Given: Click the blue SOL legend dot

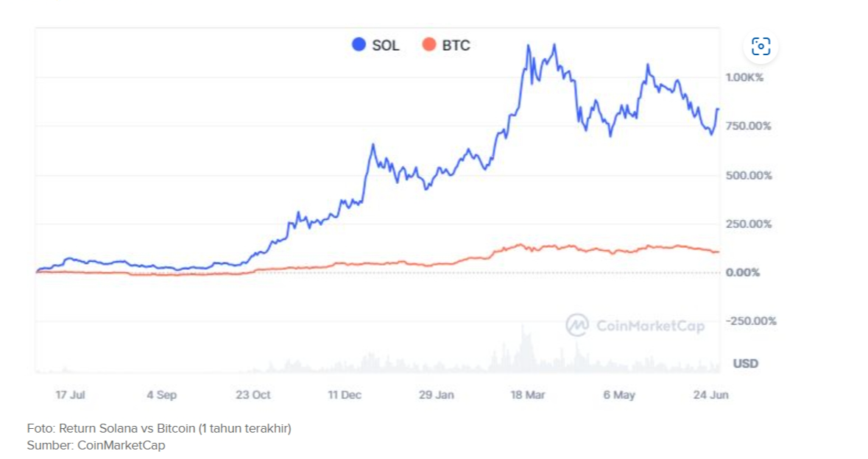Looking at the screenshot, I should [359, 45].
